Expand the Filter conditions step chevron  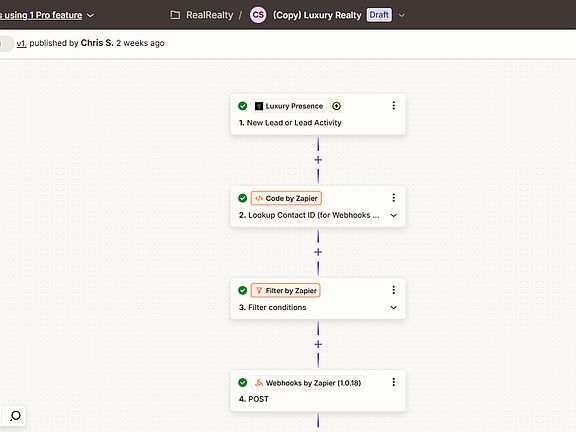(393, 307)
